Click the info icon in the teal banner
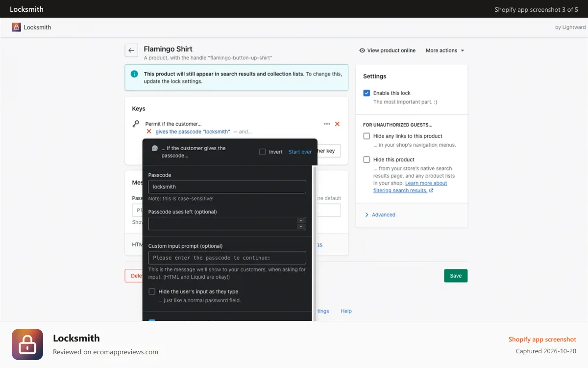This screenshot has width=588, height=368. (134, 74)
